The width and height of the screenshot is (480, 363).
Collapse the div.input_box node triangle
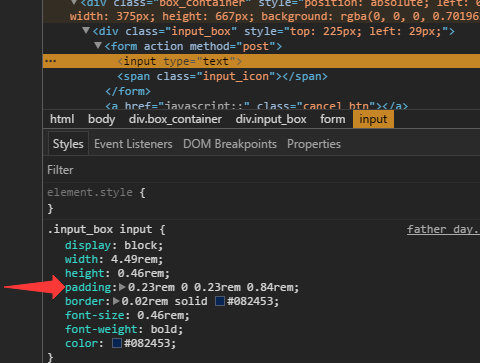point(86,31)
